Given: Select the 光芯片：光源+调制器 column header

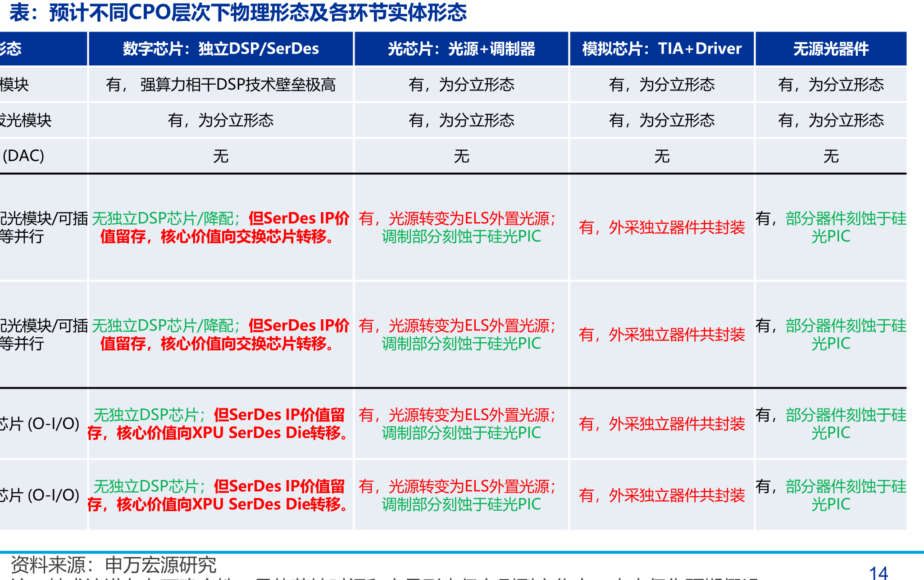Looking at the screenshot, I should click(x=461, y=49).
